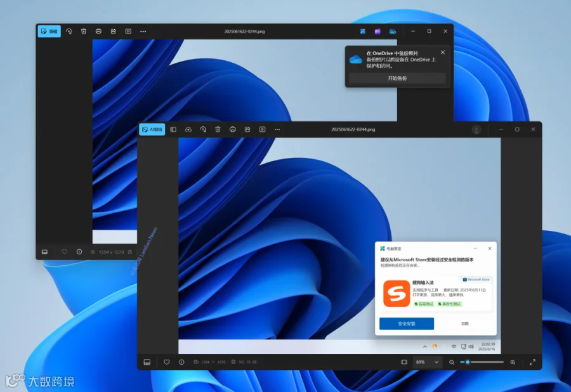This screenshot has height=392, width=571.
Task: Toggle the side panel icon next to AI编辑
Action: pyautogui.click(x=173, y=129)
